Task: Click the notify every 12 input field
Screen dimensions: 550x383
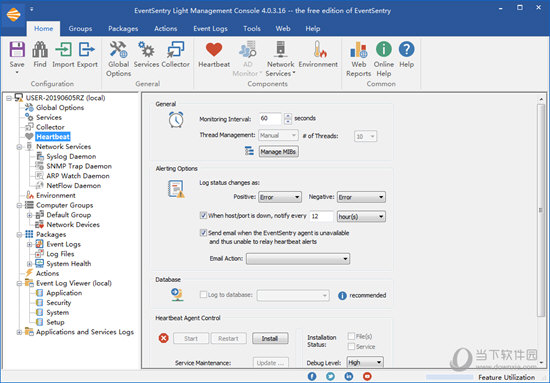Action: coord(321,216)
